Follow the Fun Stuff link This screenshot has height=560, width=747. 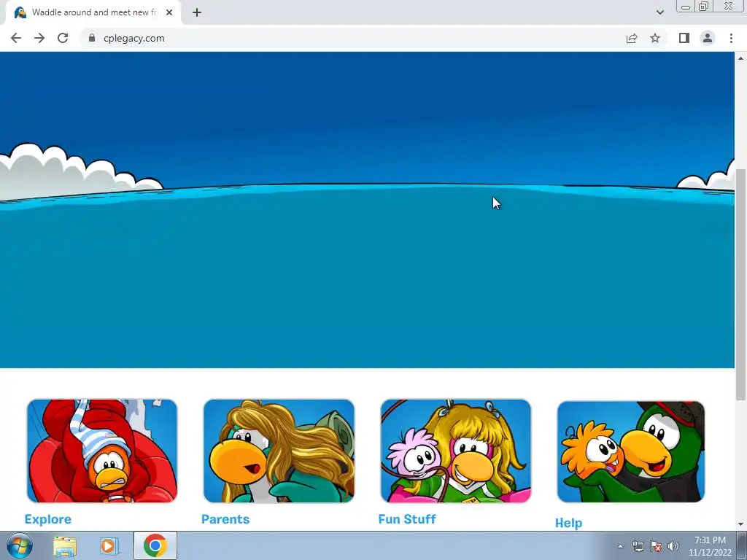click(x=407, y=519)
